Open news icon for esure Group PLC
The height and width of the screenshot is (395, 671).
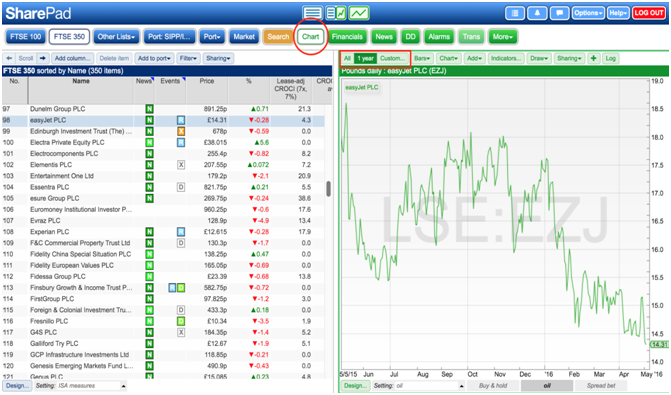tap(149, 198)
